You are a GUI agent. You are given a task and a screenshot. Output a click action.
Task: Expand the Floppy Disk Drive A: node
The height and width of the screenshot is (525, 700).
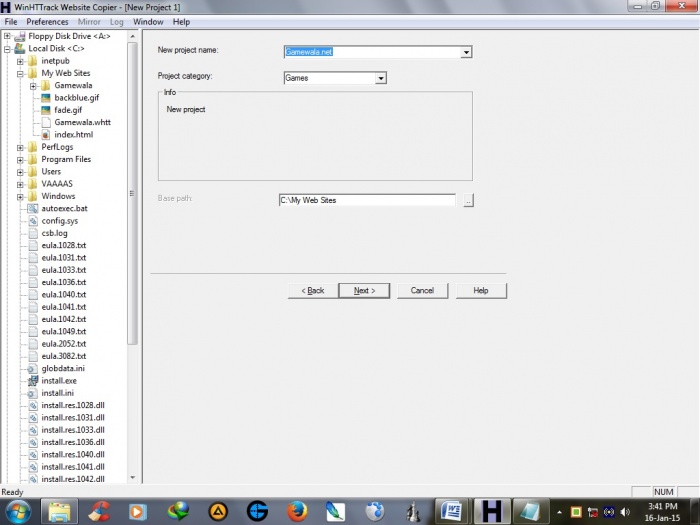7,36
